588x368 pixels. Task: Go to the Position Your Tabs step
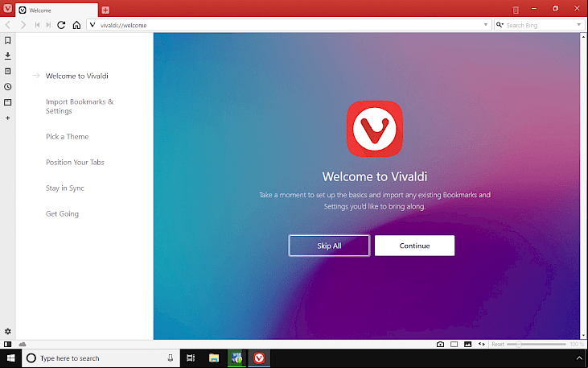tap(75, 162)
